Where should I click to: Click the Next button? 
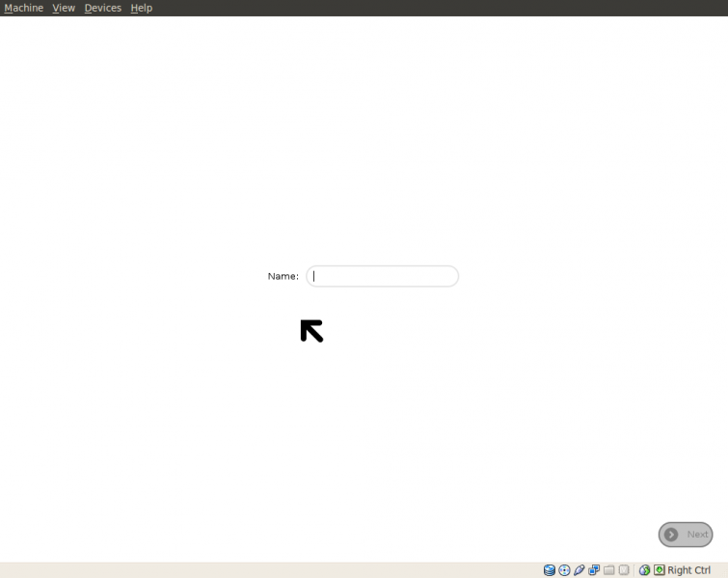click(686, 535)
